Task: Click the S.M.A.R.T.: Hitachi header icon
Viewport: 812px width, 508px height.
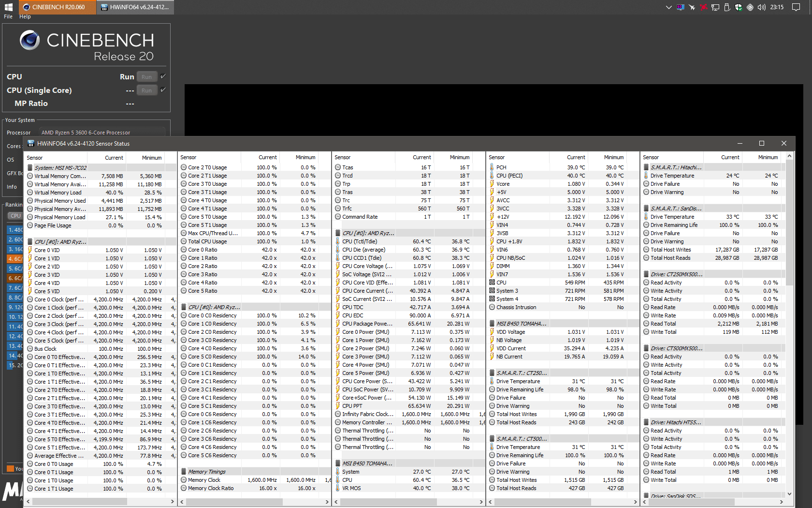Action: click(646, 167)
